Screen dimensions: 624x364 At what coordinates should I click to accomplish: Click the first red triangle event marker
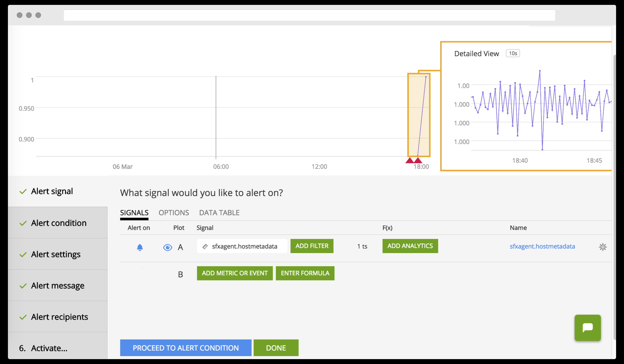click(x=409, y=161)
